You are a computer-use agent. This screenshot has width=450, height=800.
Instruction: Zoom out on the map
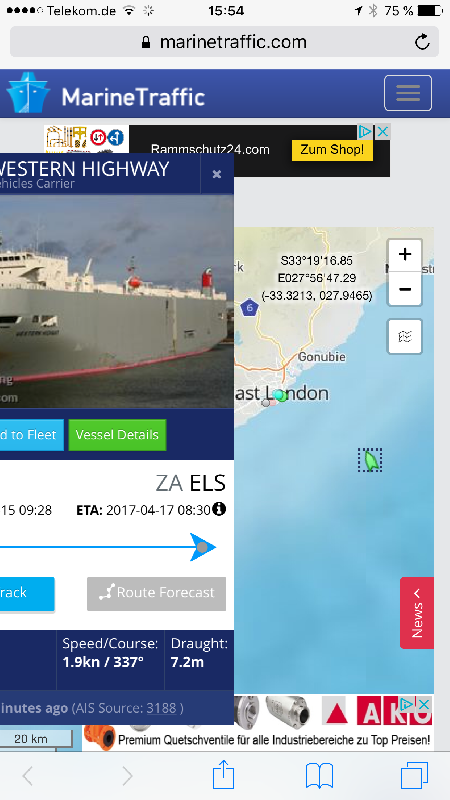tap(405, 289)
